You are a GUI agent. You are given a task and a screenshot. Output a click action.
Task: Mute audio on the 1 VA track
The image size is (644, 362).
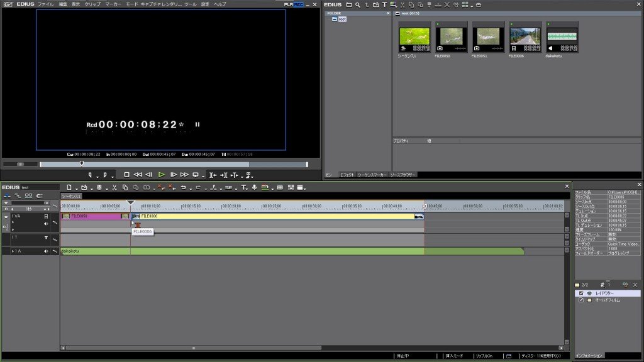(46, 224)
